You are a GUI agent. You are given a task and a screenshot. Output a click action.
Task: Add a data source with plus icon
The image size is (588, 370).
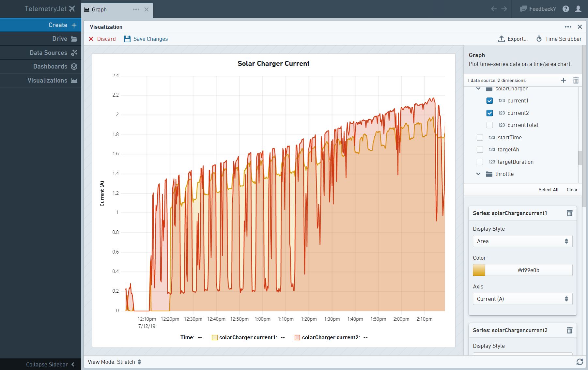point(564,80)
